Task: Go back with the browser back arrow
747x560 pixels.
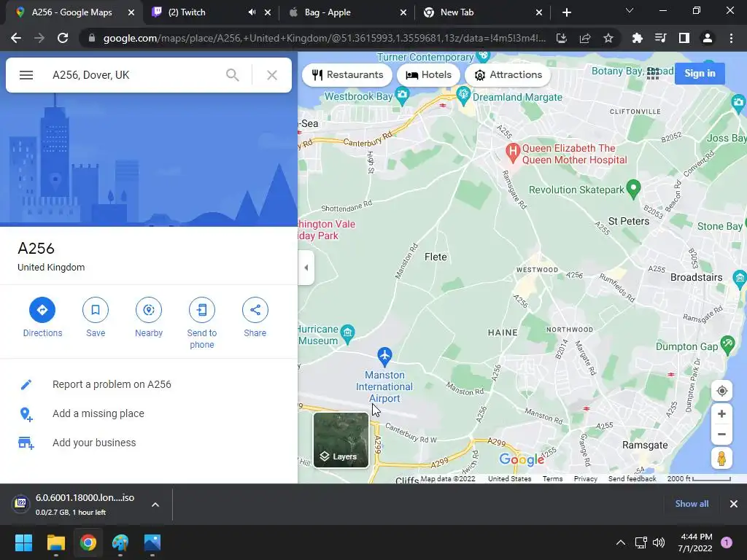Action: 16,38
